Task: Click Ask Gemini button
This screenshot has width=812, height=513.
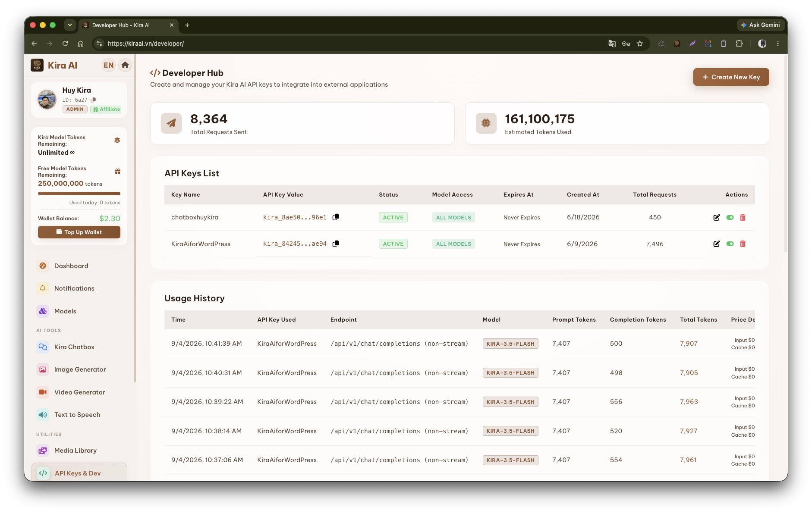Action: 761,25
